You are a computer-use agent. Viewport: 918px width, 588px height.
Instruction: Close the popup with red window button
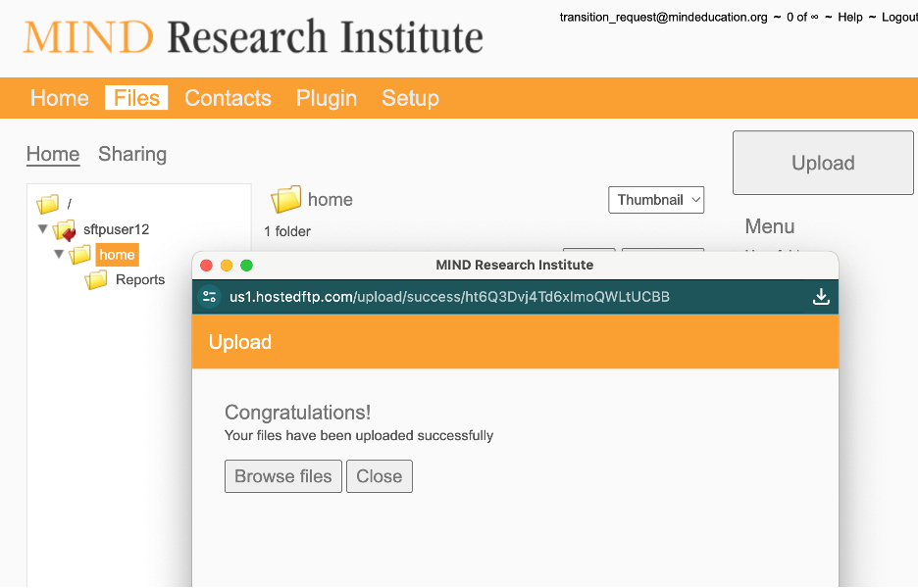pos(206,266)
